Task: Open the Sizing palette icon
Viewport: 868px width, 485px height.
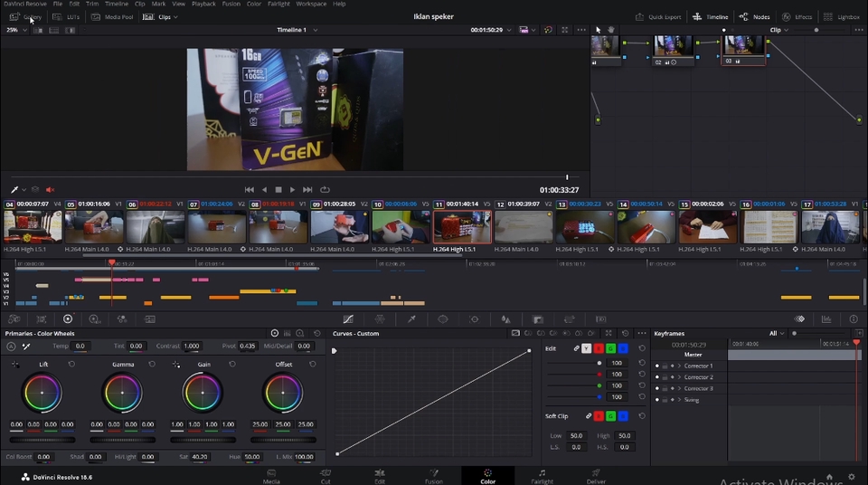Action: point(569,319)
